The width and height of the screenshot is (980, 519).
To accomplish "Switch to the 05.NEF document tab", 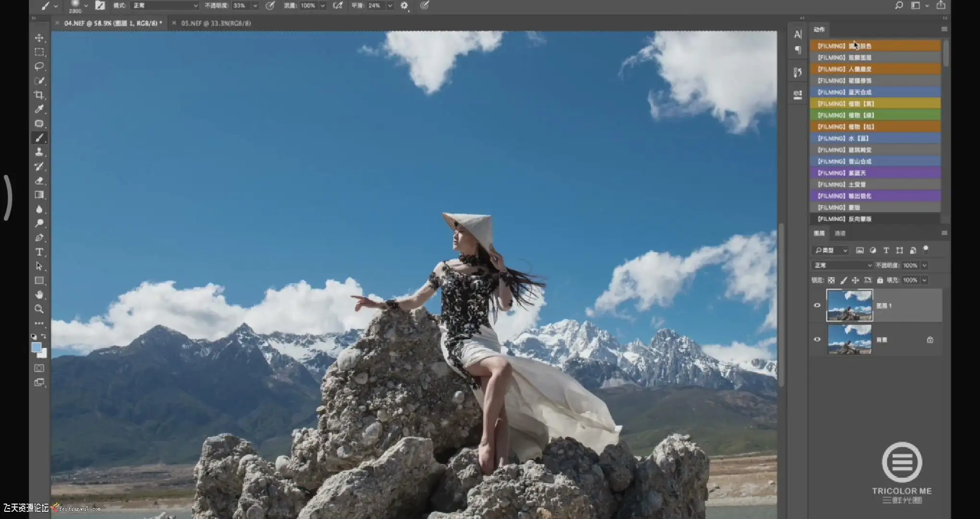I will (216, 23).
